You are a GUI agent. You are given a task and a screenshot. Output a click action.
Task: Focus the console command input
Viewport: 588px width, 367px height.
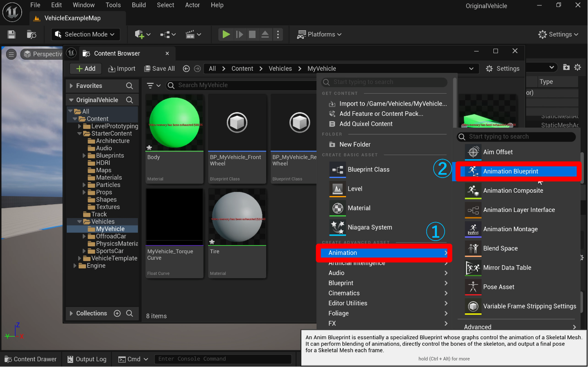[223, 359]
